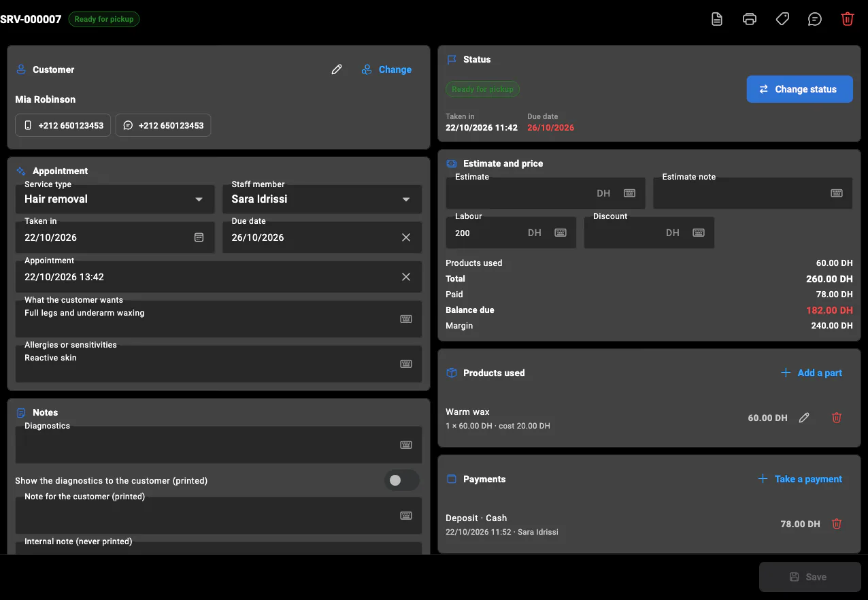Click the printer icon at top
The image size is (868, 600).
coord(750,19)
